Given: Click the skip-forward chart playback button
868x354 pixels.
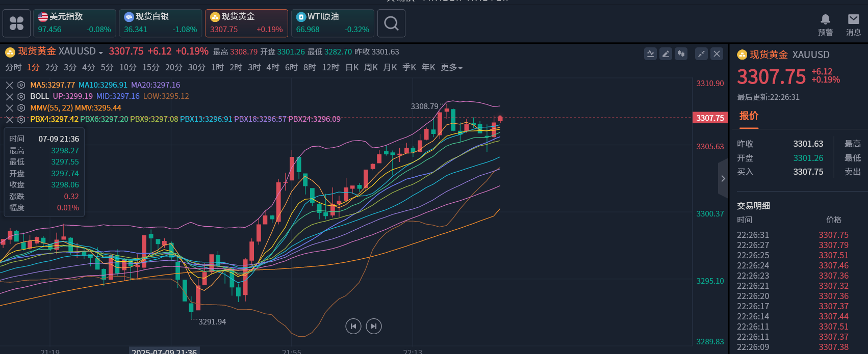Looking at the screenshot, I should (x=374, y=326).
